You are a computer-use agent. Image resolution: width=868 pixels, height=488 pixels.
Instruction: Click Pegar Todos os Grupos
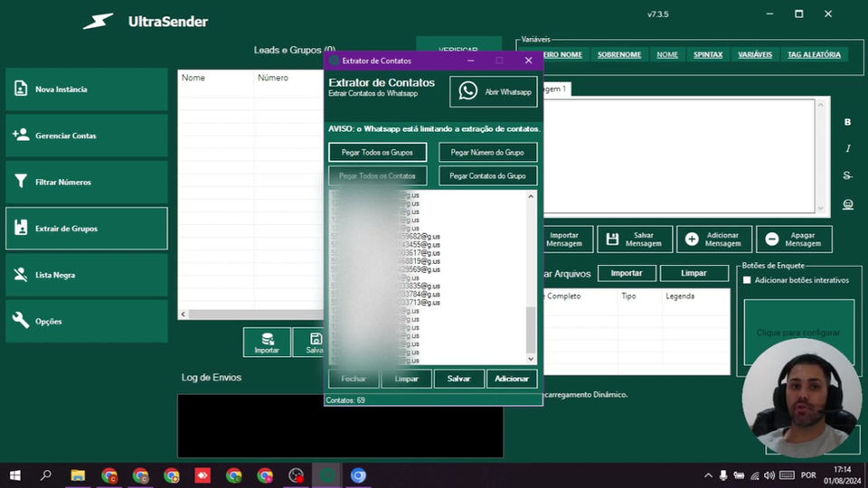point(378,152)
